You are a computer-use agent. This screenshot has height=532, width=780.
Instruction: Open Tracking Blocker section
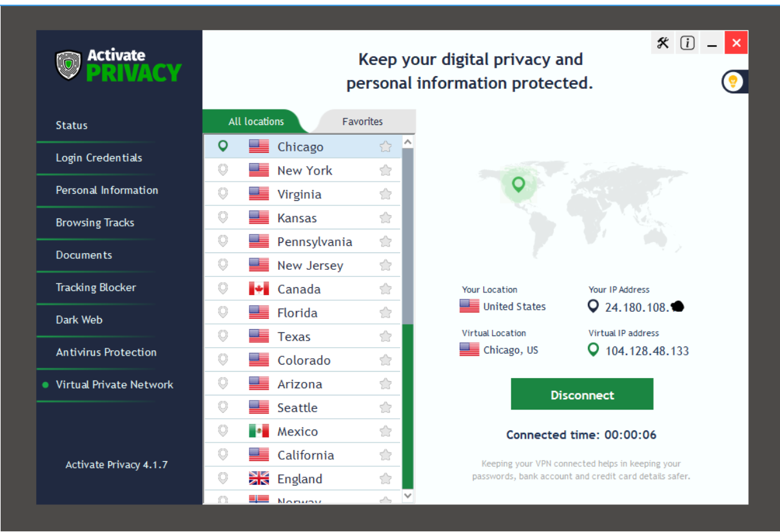coord(95,287)
